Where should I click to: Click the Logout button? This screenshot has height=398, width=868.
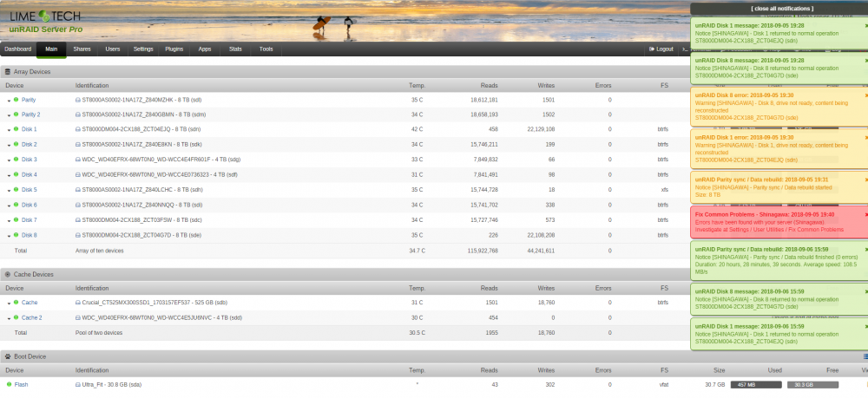point(661,49)
